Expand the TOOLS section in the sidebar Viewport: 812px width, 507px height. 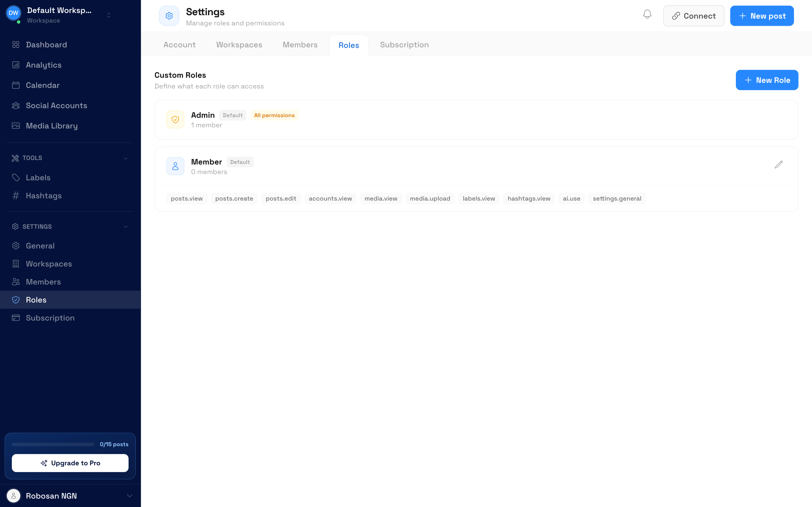125,158
